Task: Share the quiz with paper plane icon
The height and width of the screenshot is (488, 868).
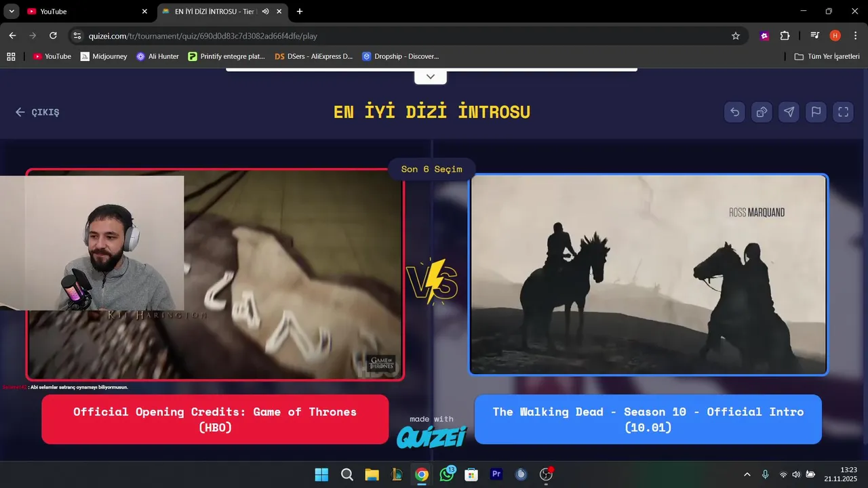Action: (x=789, y=113)
